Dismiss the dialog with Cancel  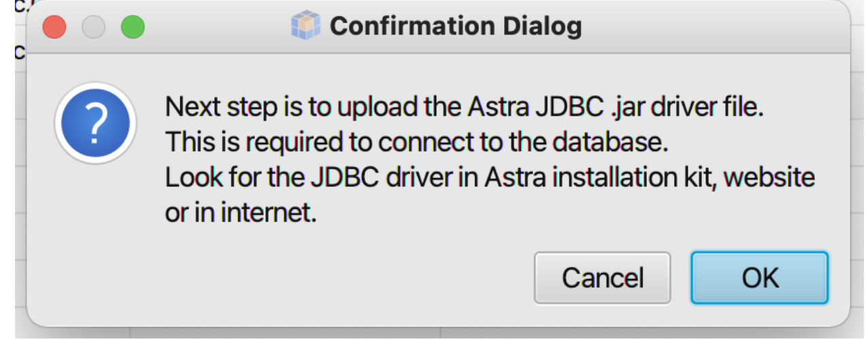[x=602, y=278]
